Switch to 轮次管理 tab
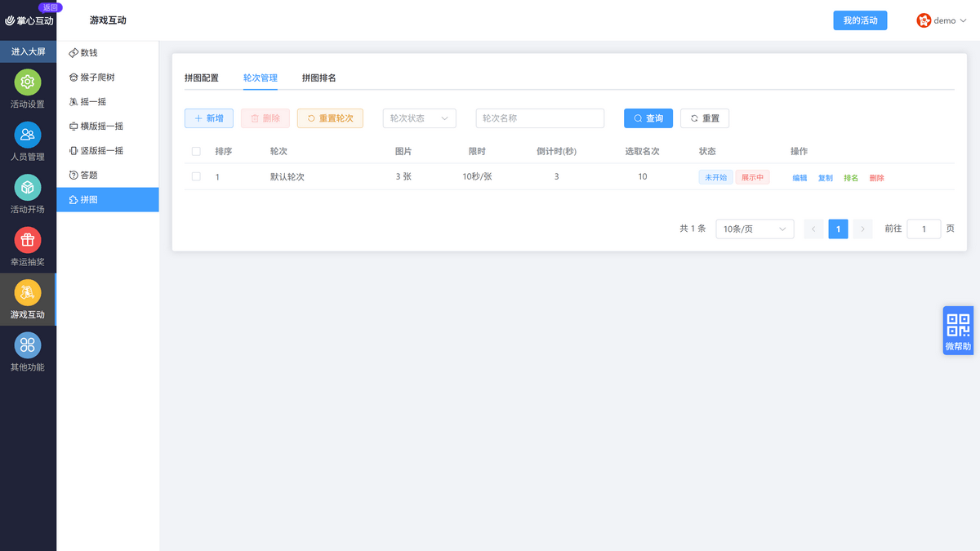Image resolution: width=980 pixels, height=551 pixels. coord(261,78)
